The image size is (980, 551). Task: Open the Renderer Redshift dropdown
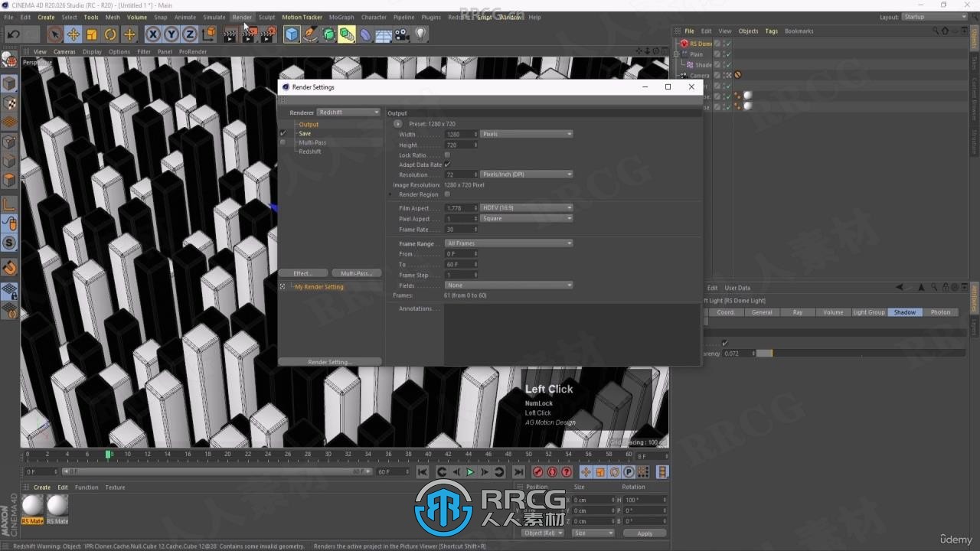pos(348,112)
